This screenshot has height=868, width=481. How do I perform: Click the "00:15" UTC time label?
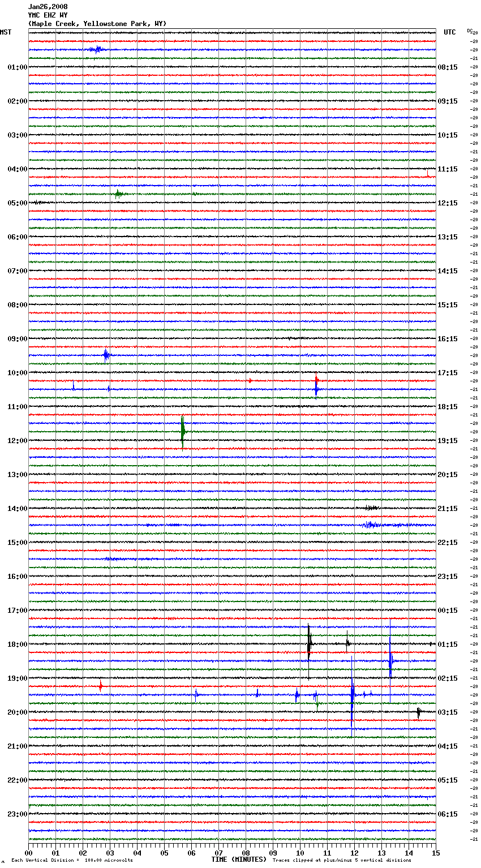click(448, 611)
